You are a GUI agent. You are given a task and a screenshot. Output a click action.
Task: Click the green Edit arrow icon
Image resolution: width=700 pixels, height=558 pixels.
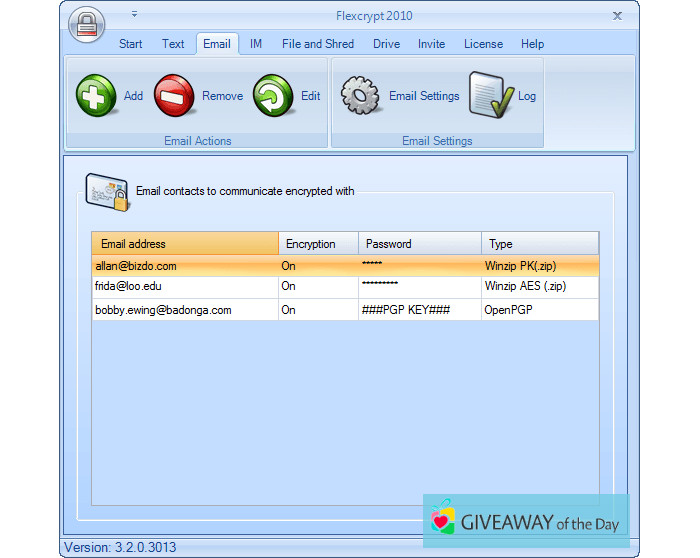coord(273,96)
